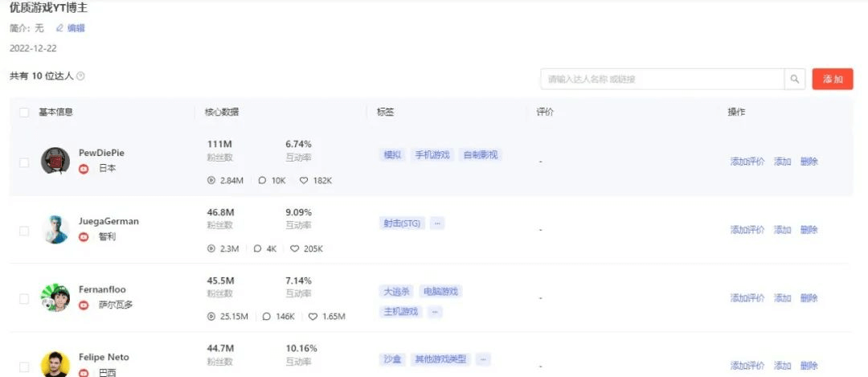The height and width of the screenshot is (377, 868).
Task: Click 删除 in the JuegaGerman row
Action: tap(809, 230)
